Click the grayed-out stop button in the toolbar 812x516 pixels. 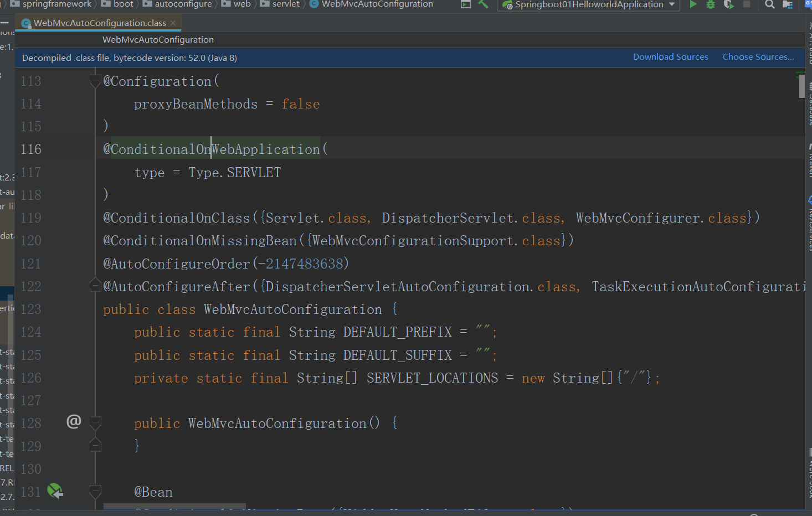747,4
